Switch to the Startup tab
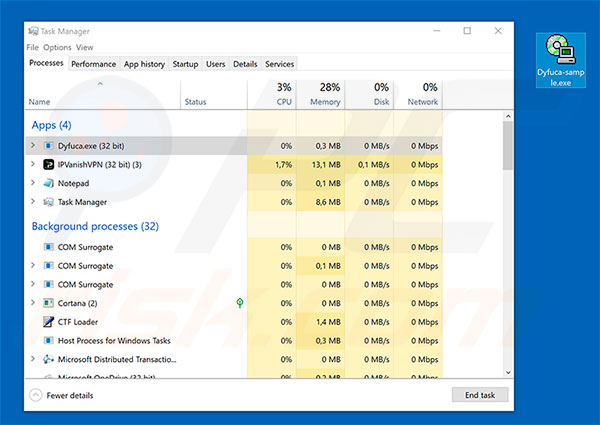 point(185,64)
